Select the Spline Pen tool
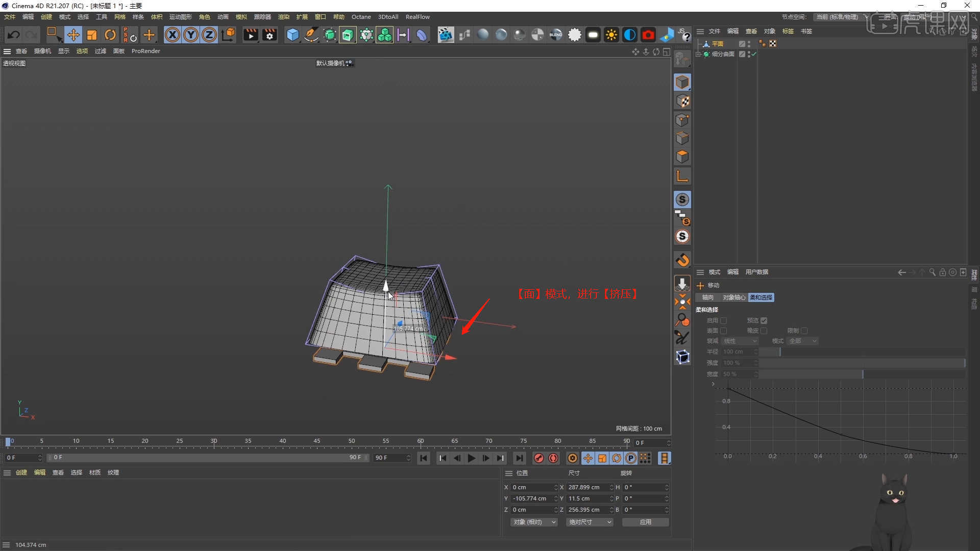 (311, 35)
